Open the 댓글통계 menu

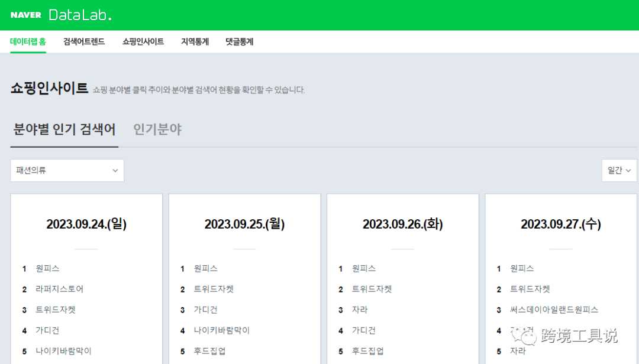point(240,41)
